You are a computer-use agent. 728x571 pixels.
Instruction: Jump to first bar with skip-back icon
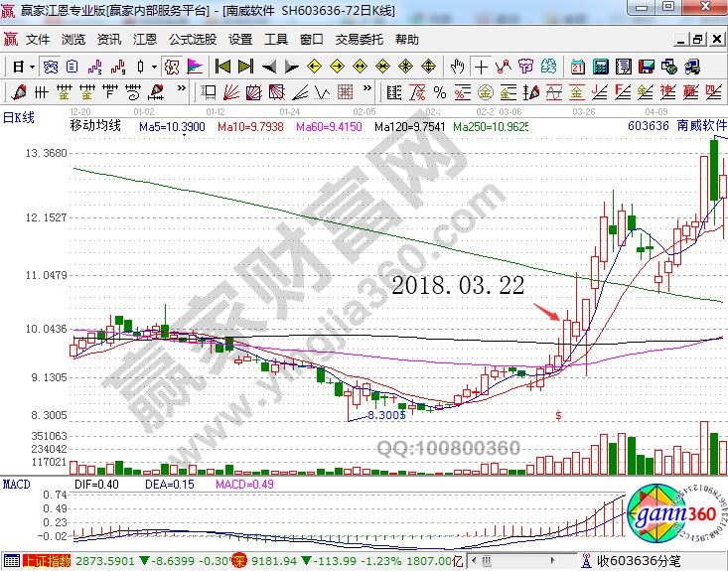click(222, 67)
